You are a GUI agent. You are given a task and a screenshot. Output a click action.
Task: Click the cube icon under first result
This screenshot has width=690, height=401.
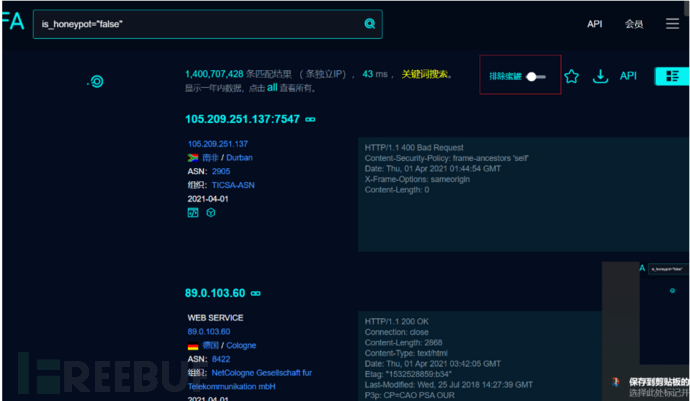[x=211, y=213]
